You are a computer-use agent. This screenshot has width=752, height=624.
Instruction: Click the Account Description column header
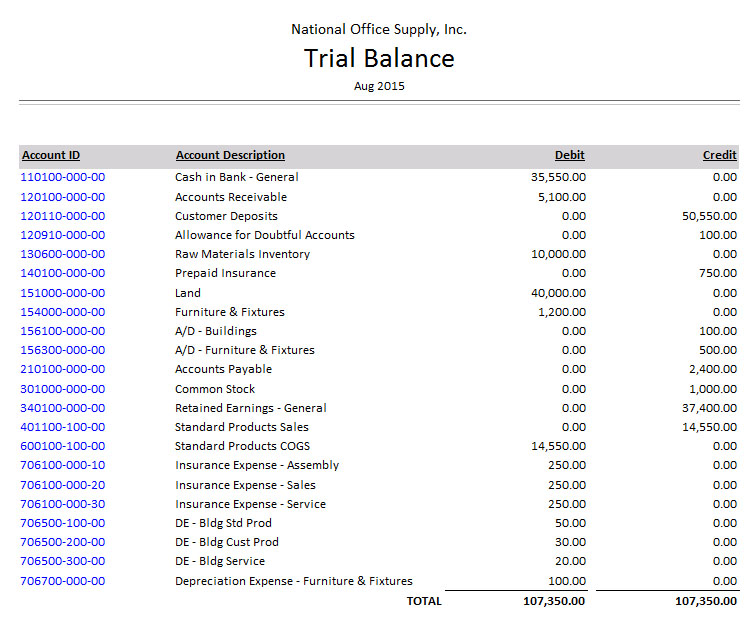[x=230, y=155]
